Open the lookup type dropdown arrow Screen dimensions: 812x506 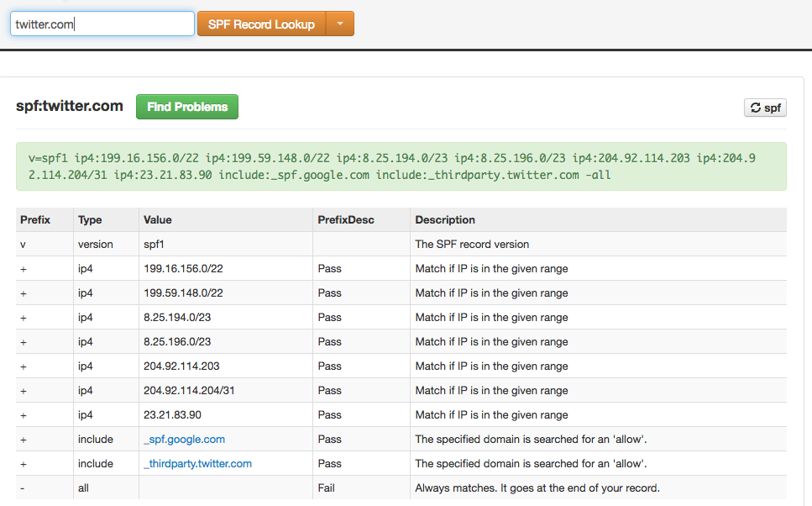pos(340,24)
